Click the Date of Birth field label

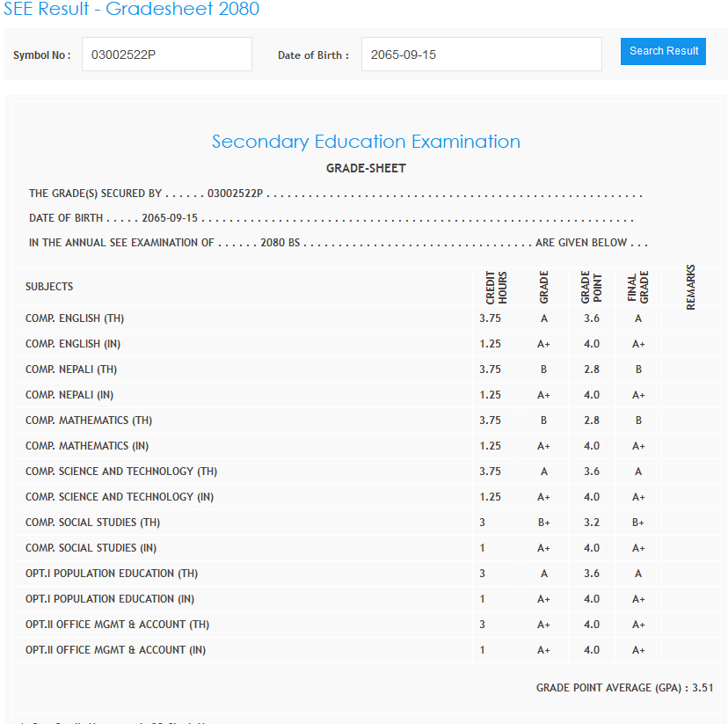click(x=313, y=55)
